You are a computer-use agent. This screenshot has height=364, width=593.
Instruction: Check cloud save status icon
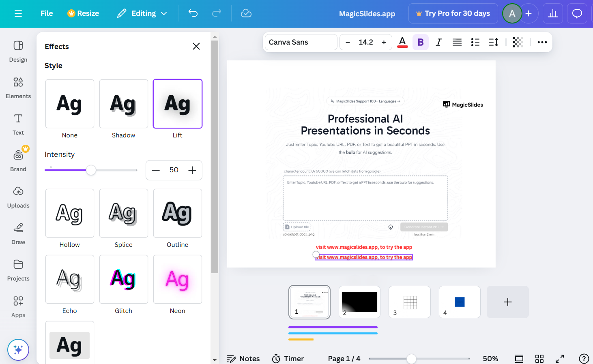point(246,13)
